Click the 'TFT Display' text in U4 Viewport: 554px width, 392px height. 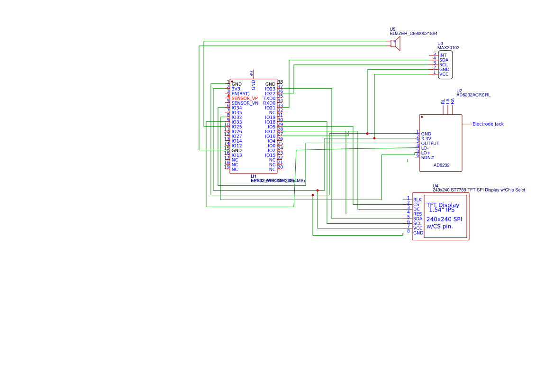(x=443, y=205)
